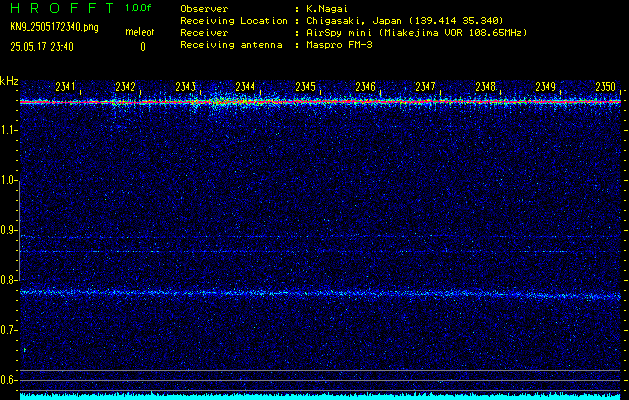Click the 0.9 kHz axis label
Screen dimensions: 629x400
pos(8,230)
